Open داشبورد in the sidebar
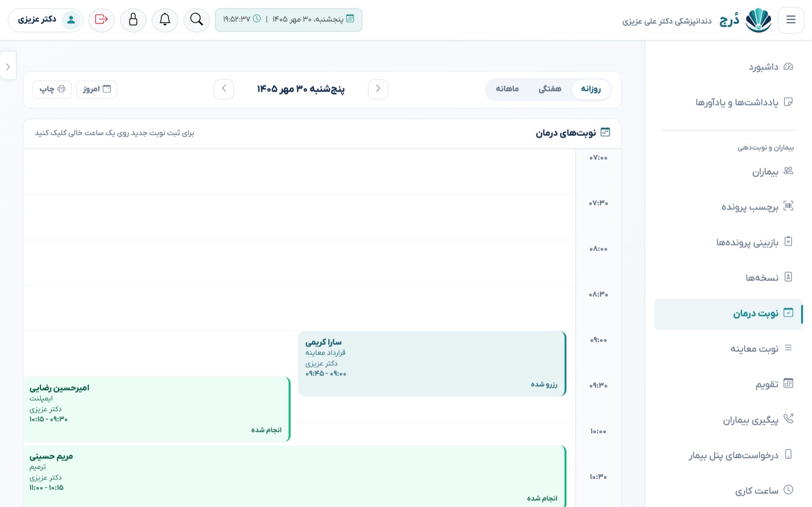812x507 pixels. [728, 67]
